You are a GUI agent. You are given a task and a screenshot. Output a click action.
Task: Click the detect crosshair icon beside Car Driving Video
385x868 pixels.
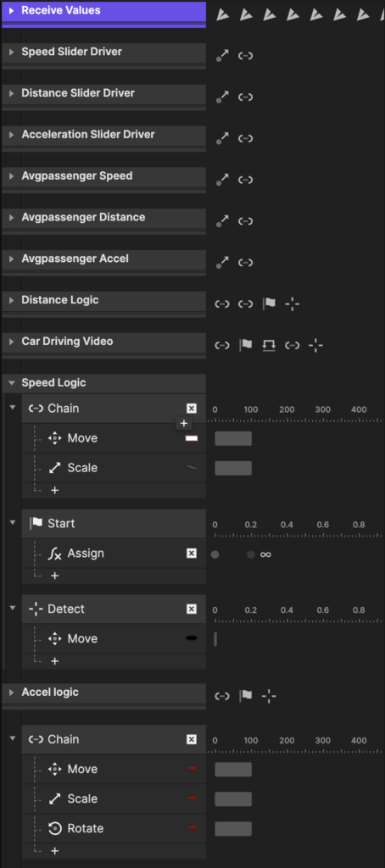point(315,346)
